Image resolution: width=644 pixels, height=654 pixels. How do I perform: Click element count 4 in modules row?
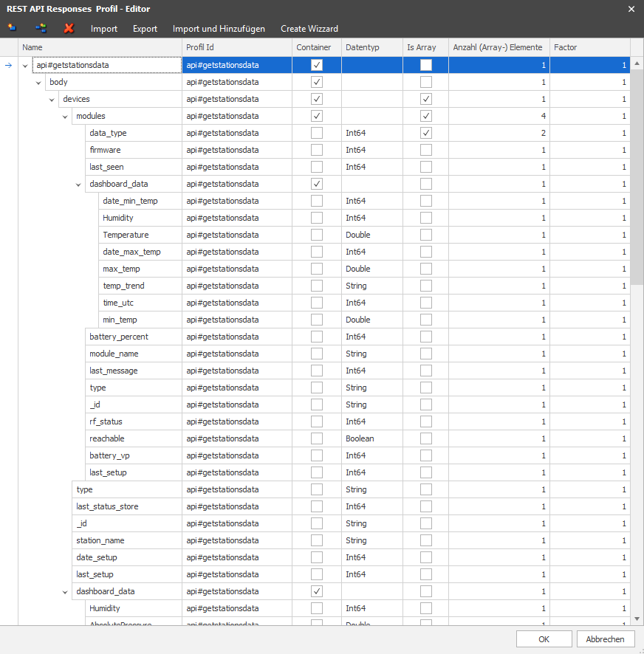coord(499,116)
